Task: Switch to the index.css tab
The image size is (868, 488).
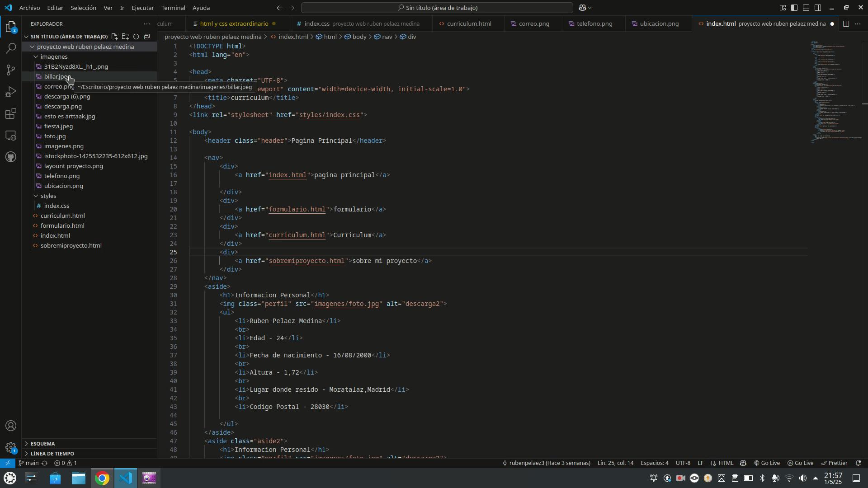Action: pyautogui.click(x=361, y=24)
